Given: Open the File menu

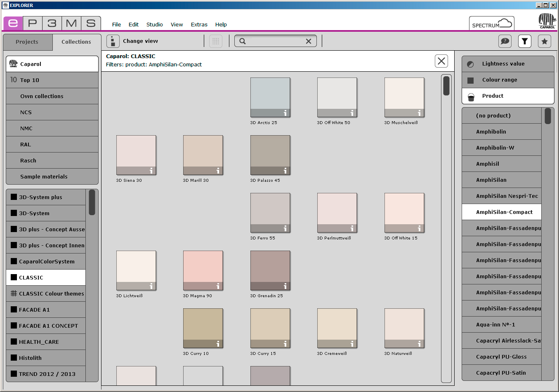Looking at the screenshot, I should point(116,24).
